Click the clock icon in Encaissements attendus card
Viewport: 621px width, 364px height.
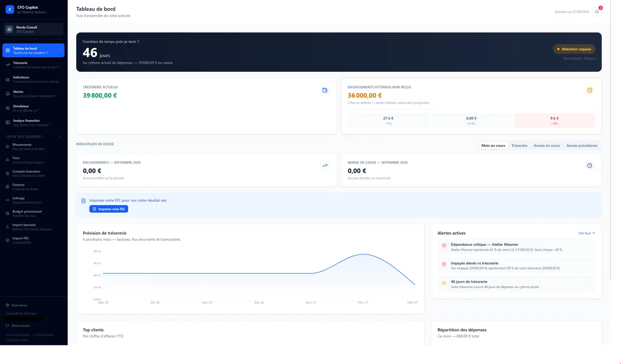589,90
